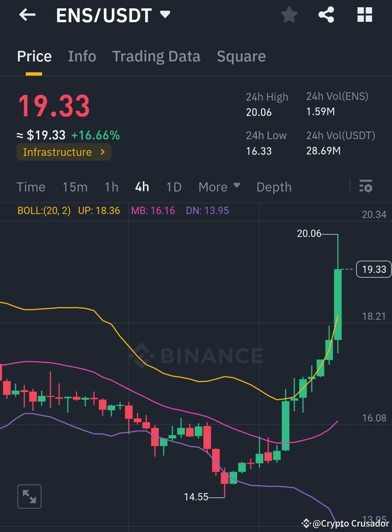Viewport: 392px width, 532px height.
Task: Select the 15m candle interval
Action: (x=75, y=187)
